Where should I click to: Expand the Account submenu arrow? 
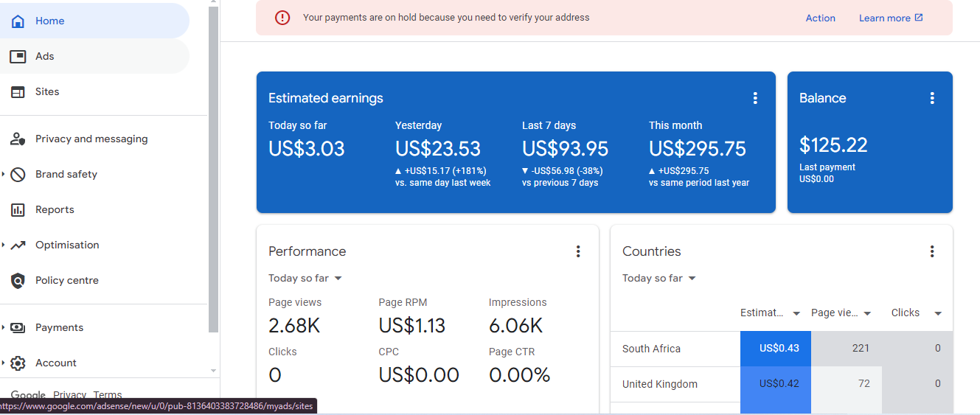(3, 363)
